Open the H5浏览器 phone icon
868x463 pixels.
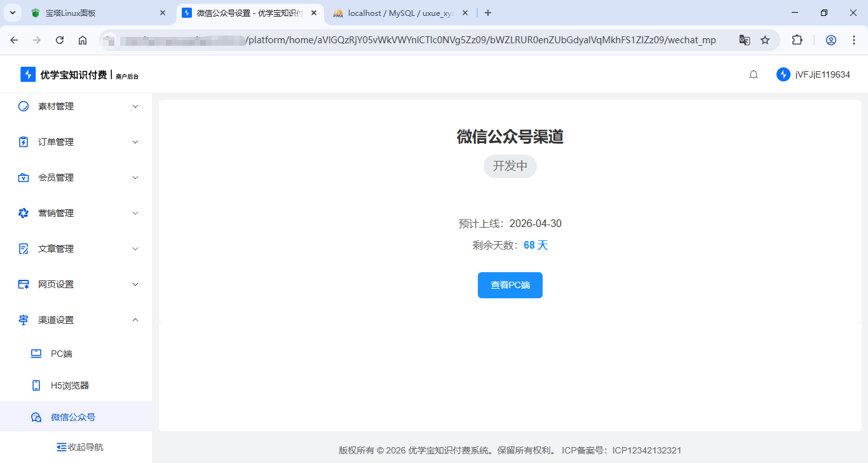(36, 385)
